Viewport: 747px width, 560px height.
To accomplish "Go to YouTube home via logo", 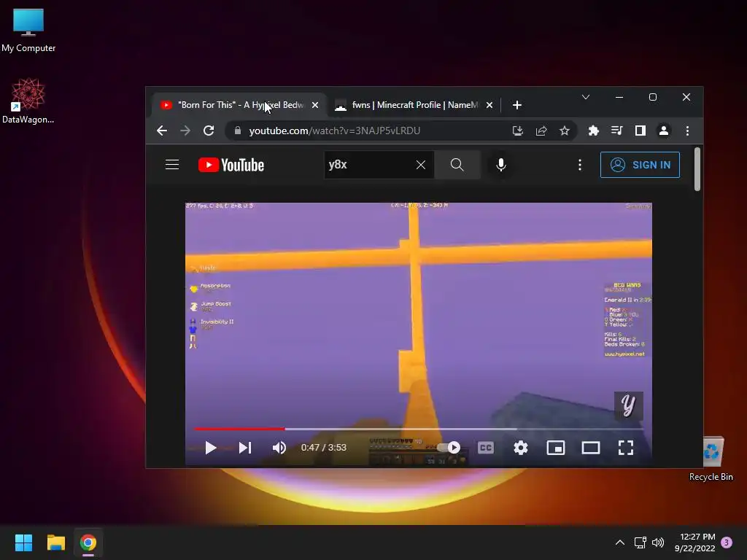I will pyautogui.click(x=231, y=165).
